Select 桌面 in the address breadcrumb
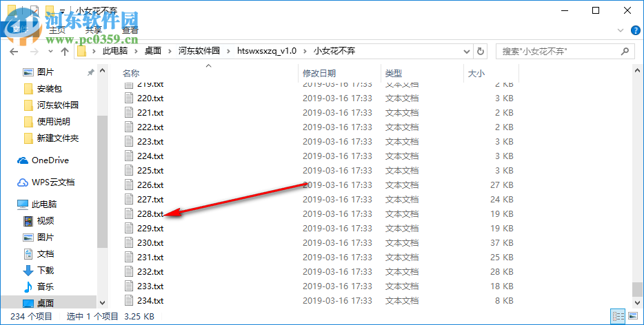644x325 pixels. tap(153, 51)
